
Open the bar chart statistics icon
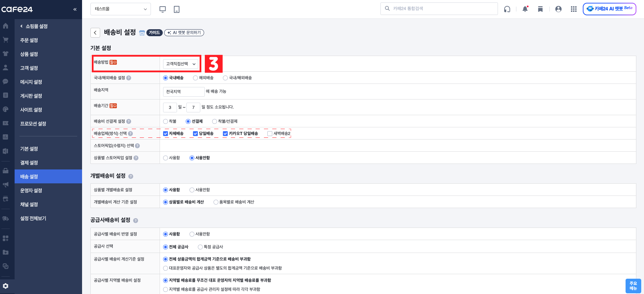point(6,137)
